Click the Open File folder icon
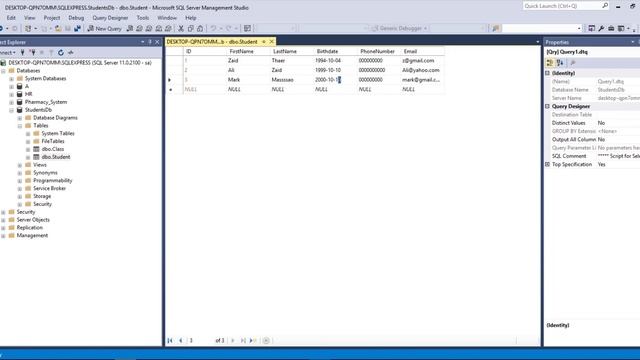 [x=58, y=28]
